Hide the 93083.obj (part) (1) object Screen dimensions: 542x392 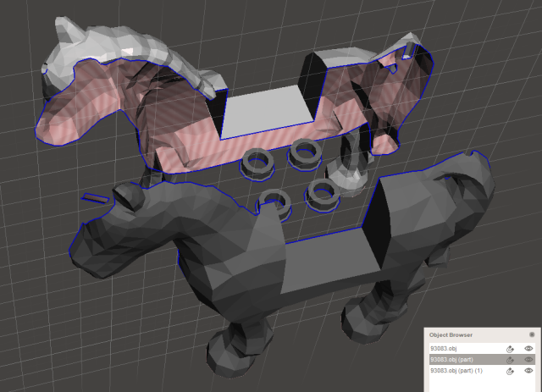[529, 371]
